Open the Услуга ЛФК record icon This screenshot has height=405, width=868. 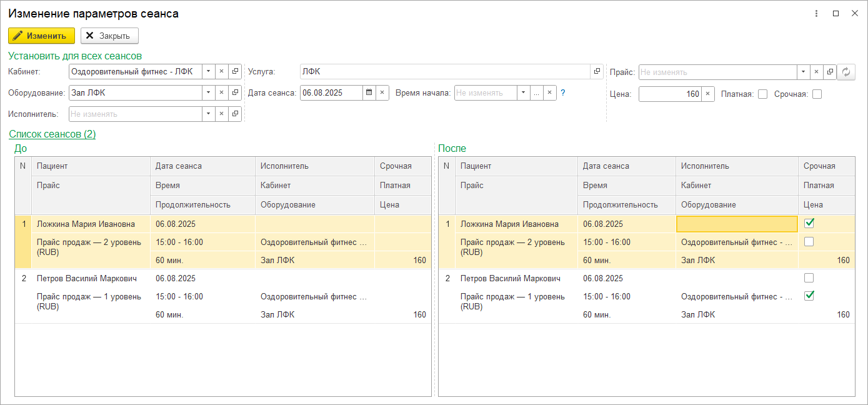(x=597, y=72)
